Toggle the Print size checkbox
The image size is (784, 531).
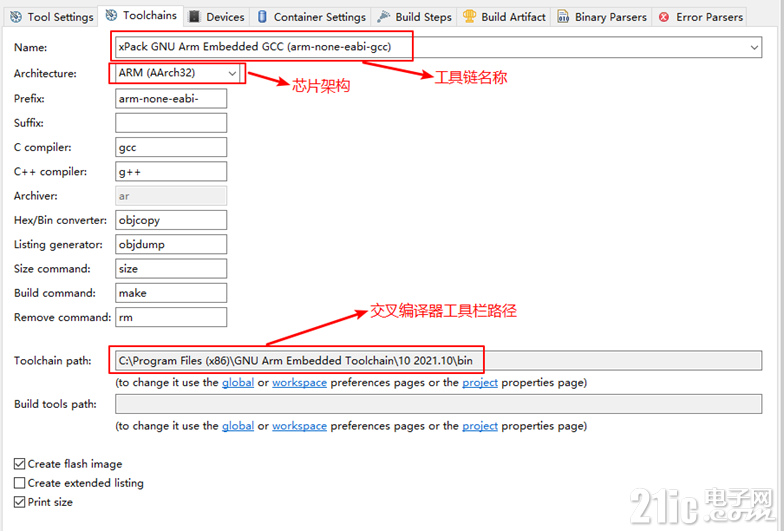tap(20, 502)
